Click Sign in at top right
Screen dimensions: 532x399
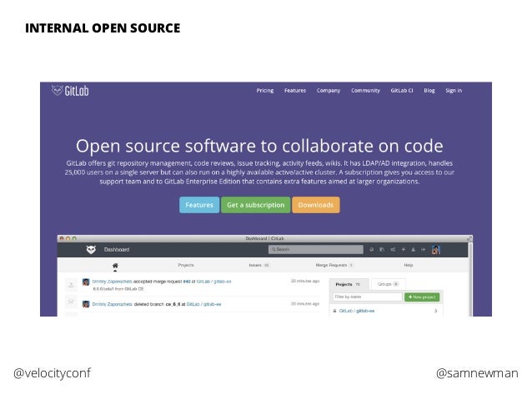[454, 91]
